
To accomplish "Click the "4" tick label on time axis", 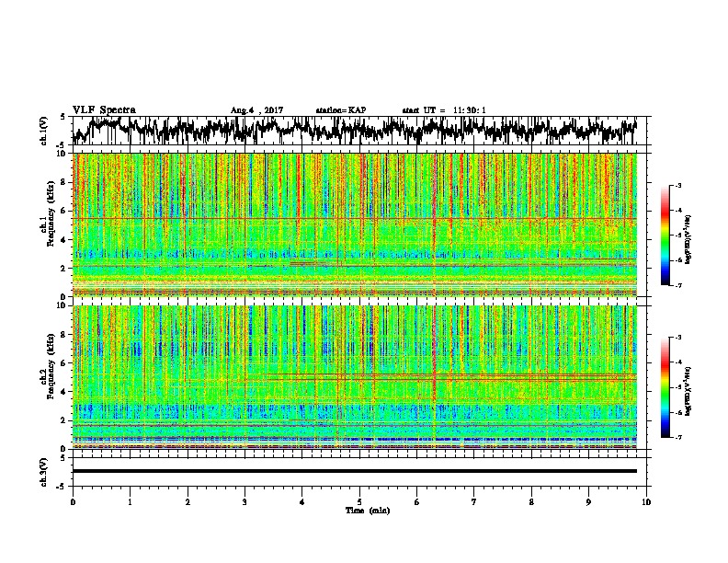I will coord(302,502).
